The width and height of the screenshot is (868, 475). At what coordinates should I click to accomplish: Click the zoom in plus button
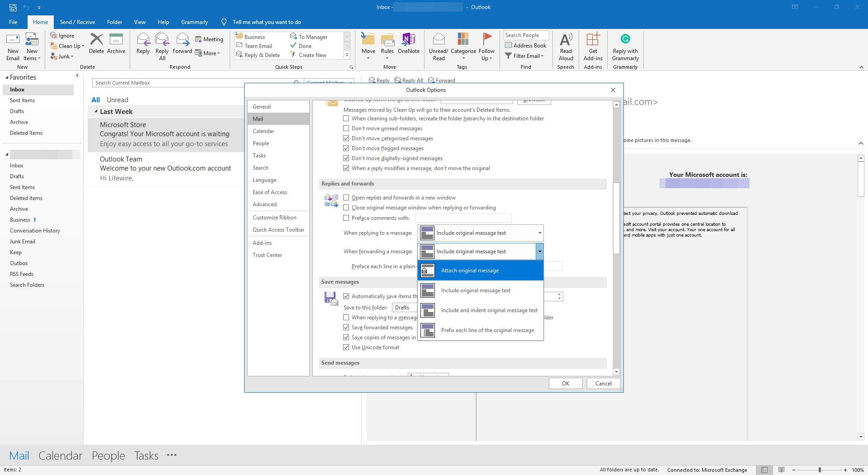coord(845,470)
